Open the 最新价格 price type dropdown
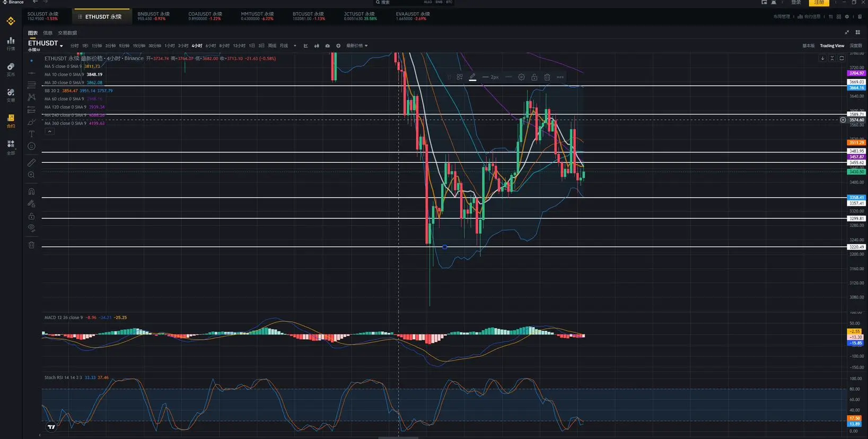 click(357, 46)
